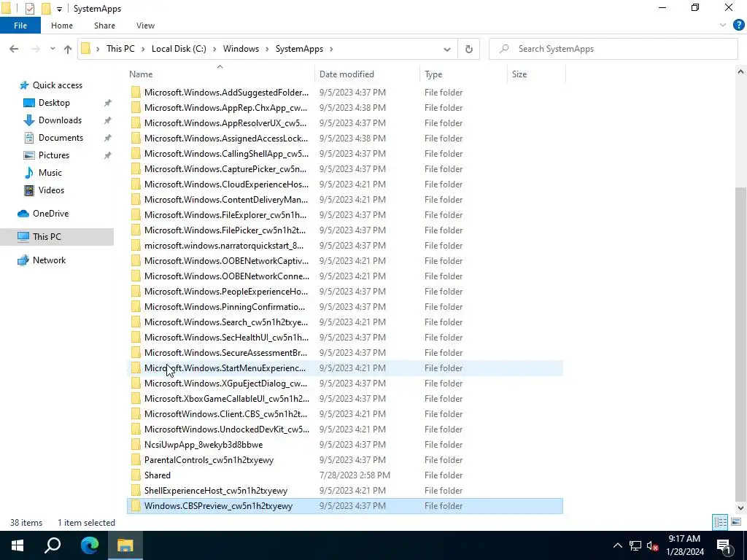The height and width of the screenshot is (560, 747).
Task: Open Pictures in the navigation pane
Action: tap(54, 155)
